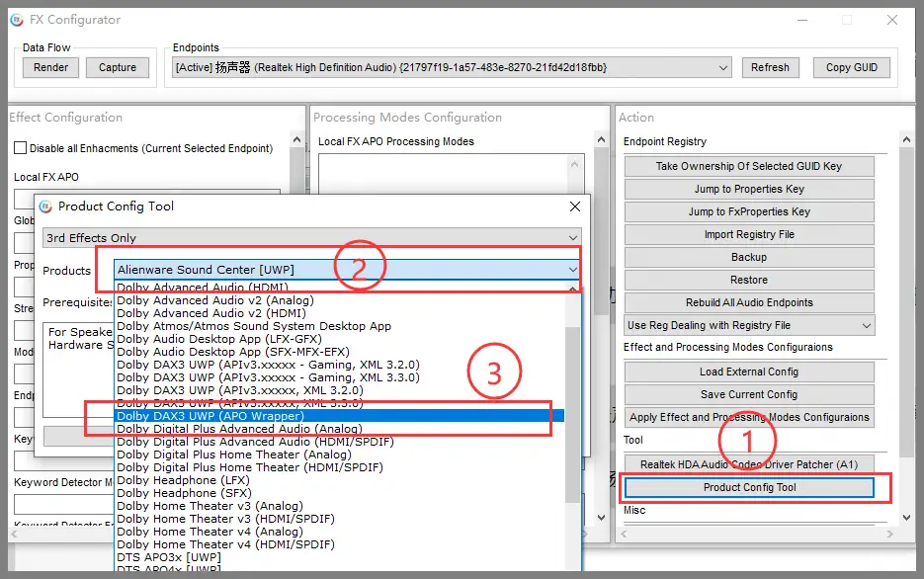
Task: Click the Capture button
Action: point(118,67)
